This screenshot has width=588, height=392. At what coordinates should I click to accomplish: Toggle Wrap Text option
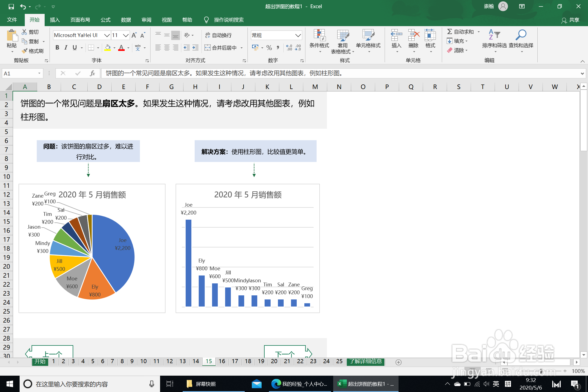click(x=218, y=35)
